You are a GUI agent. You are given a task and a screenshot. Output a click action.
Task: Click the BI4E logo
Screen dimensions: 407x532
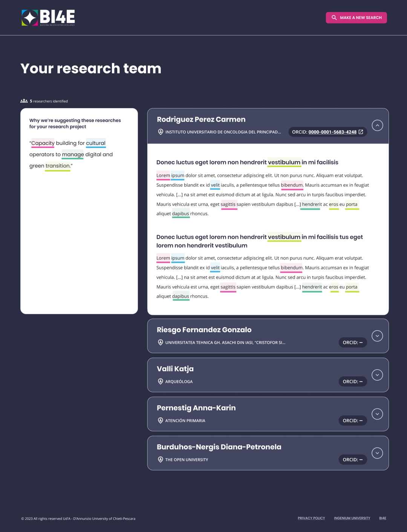(48, 18)
